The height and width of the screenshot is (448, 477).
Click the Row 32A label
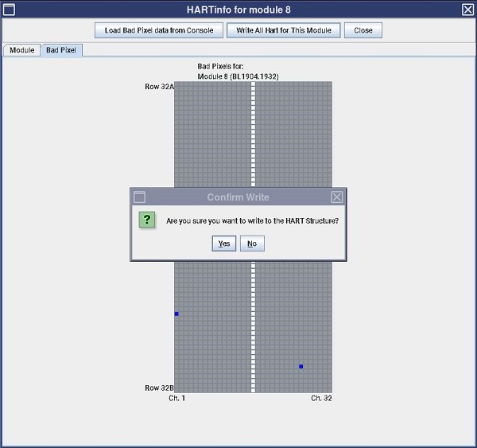pos(159,86)
